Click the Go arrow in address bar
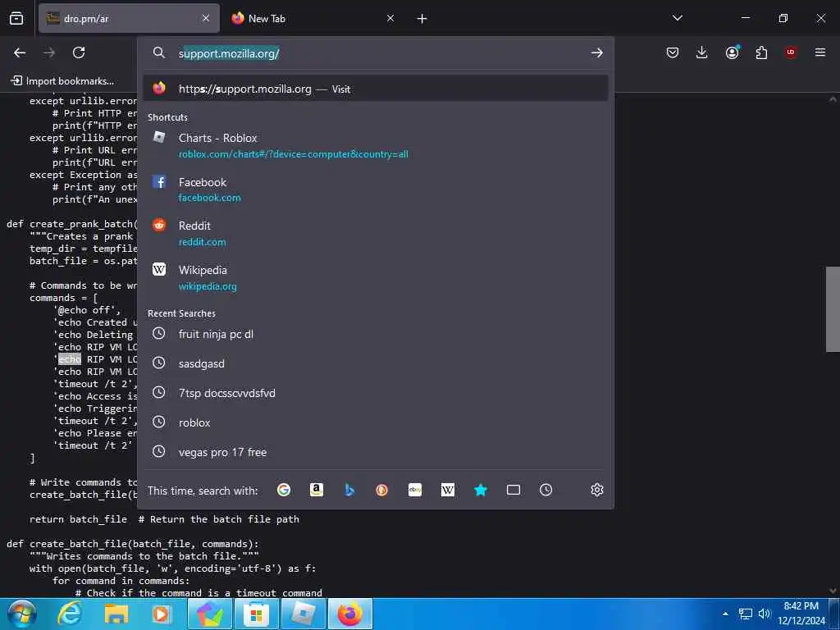Viewport: 840px width, 630px height. point(597,53)
